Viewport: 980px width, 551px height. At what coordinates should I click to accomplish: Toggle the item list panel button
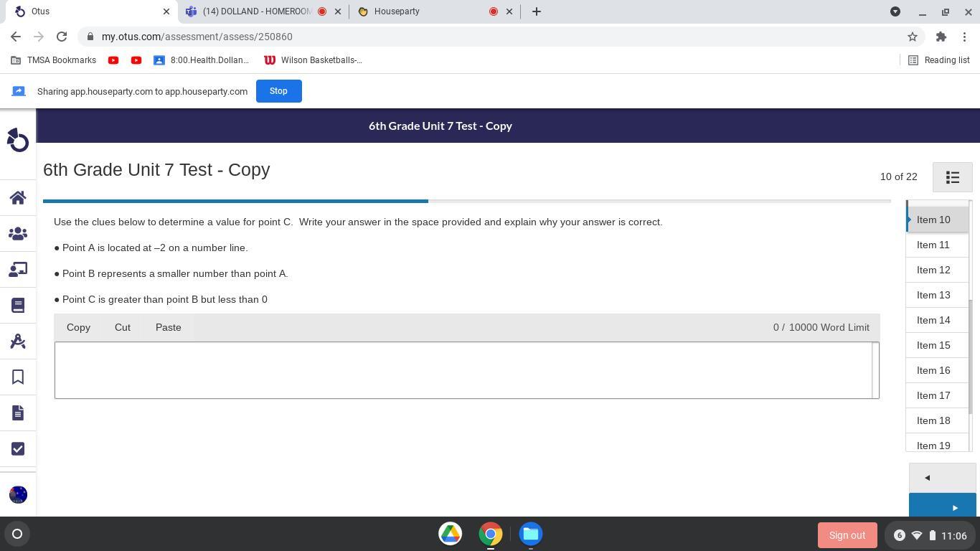tap(953, 177)
